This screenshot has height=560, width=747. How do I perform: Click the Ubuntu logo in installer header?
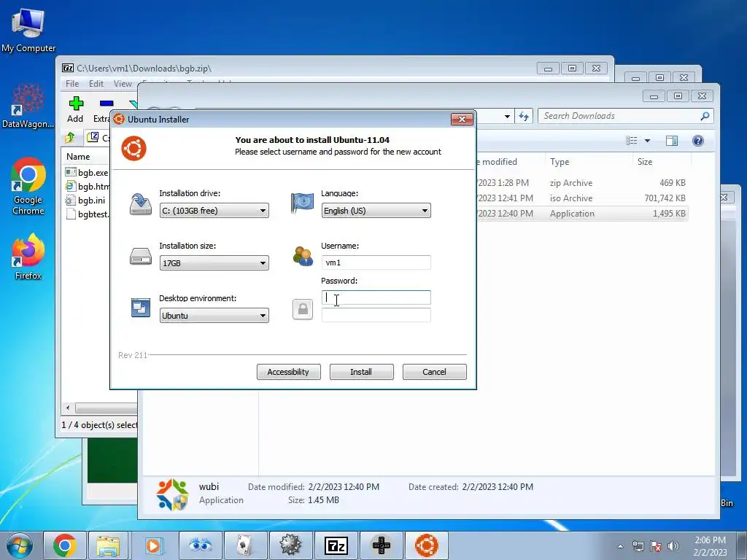point(134,148)
